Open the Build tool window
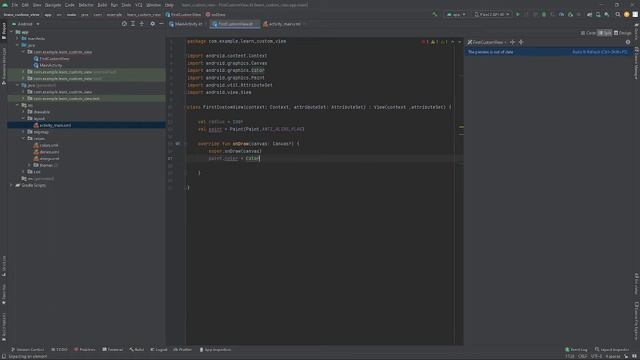Image resolution: width=640 pixels, height=360 pixels. tap(136, 350)
